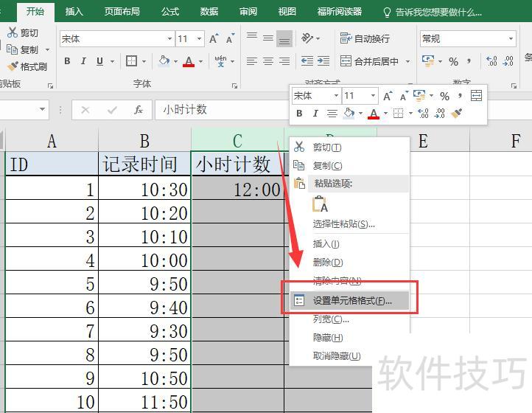Choose 隐藏(H) in context menu

pos(349,337)
